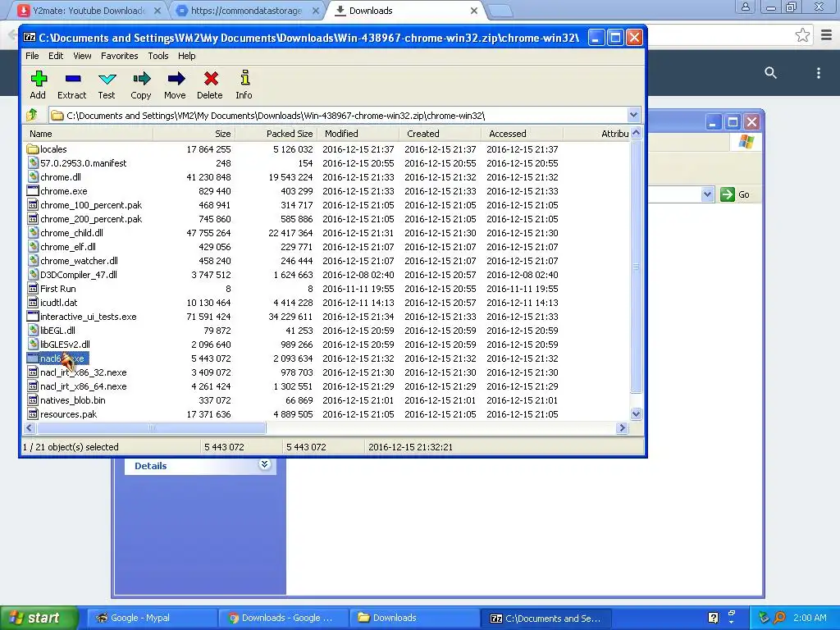This screenshot has width=840, height=630.
Task: Open the Tools menu
Action: pyautogui.click(x=158, y=56)
